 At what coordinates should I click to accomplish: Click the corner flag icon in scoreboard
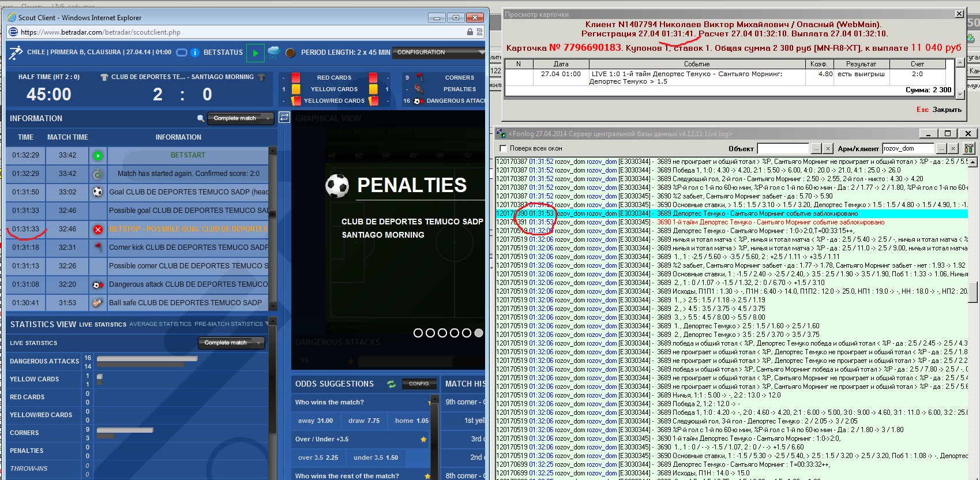(419, 77)
